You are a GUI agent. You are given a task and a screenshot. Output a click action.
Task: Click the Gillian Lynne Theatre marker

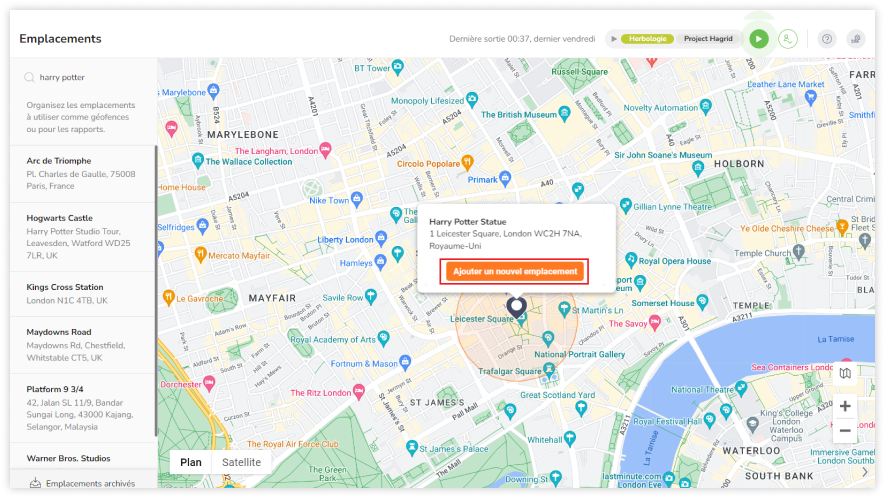click(x=625, y=205)
